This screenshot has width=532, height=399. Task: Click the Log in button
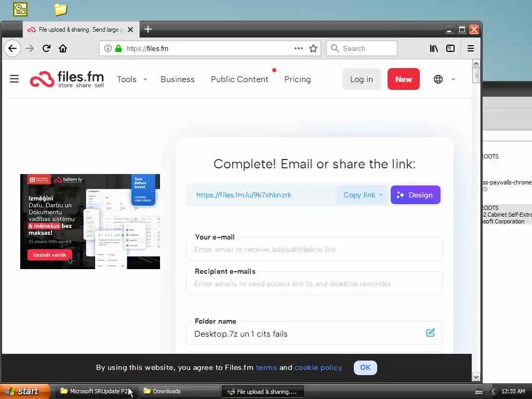tap(362, 79)
